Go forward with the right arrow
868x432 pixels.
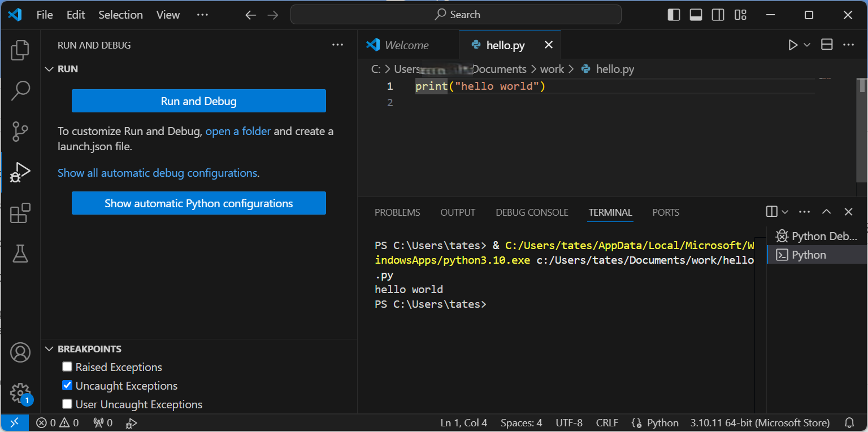[x=273, y=15]
